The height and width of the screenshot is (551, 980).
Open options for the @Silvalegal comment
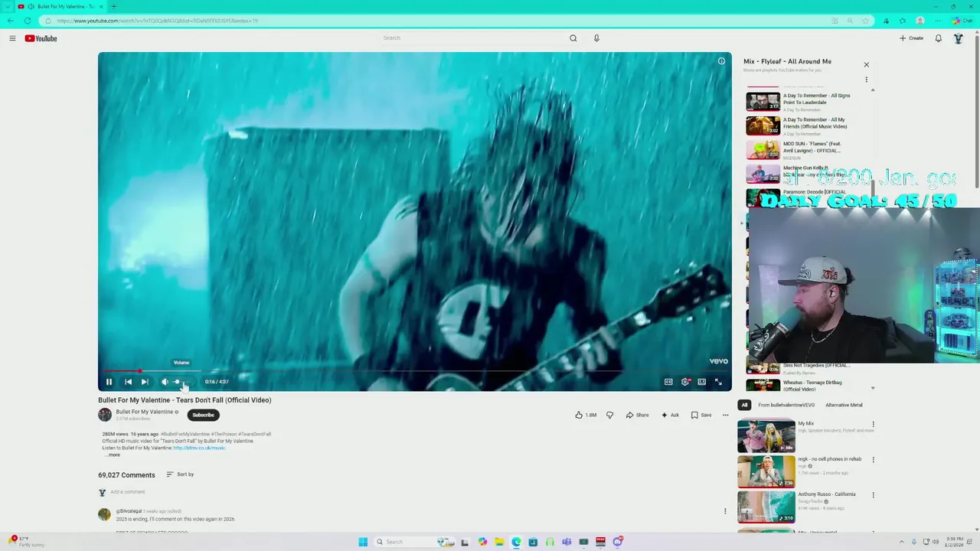pyautogui.click(x=725, y=511)
